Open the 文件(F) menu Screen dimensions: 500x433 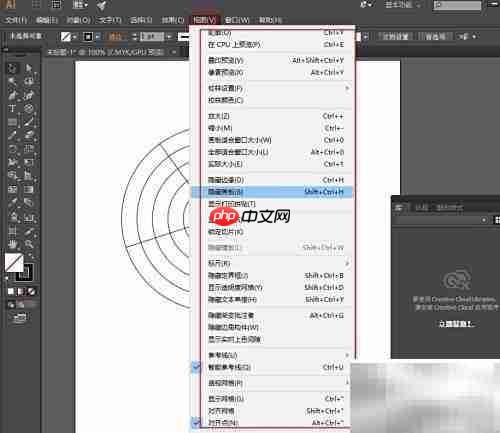pyautogui.click(x=16, y=20)
